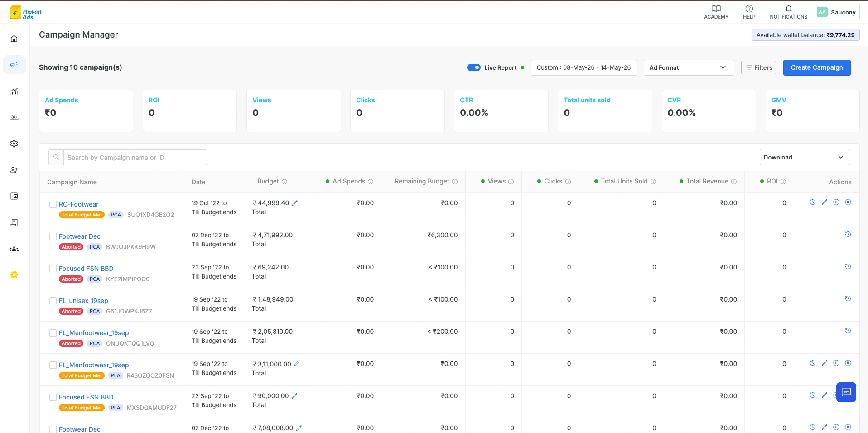
Task: View history for RC-Footwear campaign
Action: (812, 202)
